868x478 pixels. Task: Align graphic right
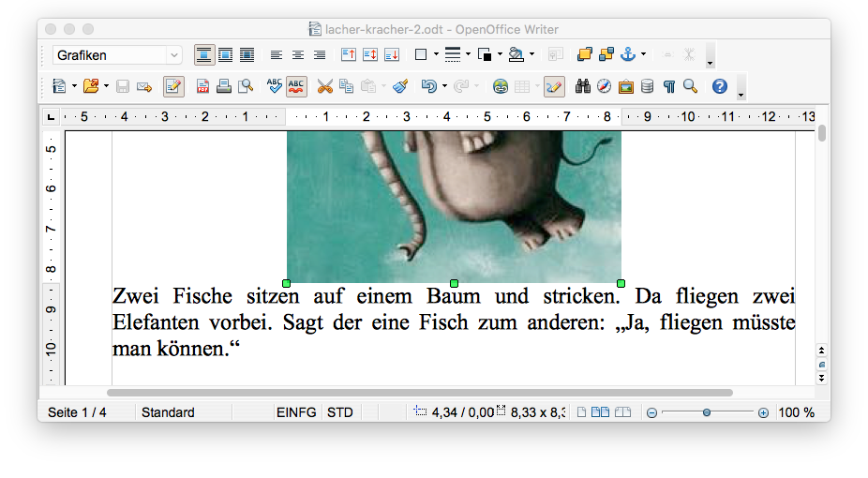coord(320,54)
